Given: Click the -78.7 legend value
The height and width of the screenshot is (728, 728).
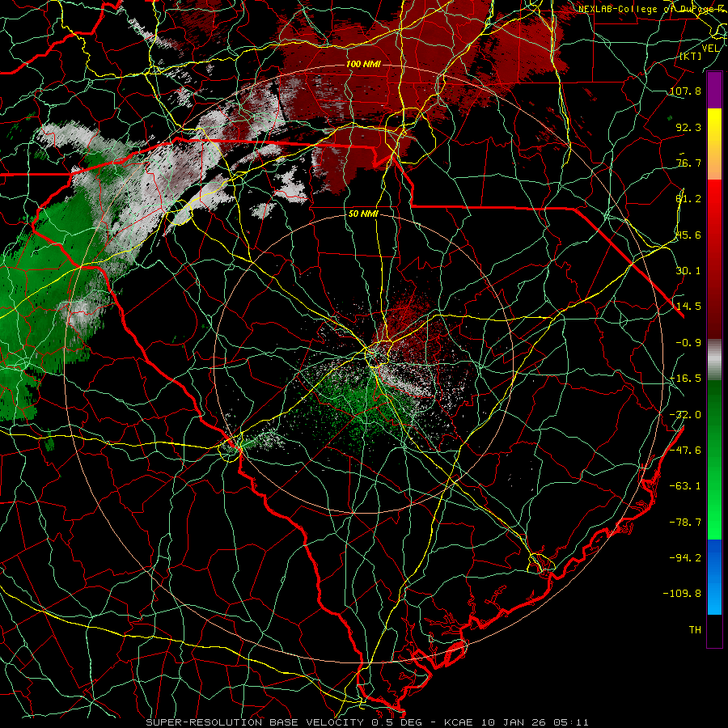Looking at the screenshot, I should pyautogui.click(x=685, y=523).
